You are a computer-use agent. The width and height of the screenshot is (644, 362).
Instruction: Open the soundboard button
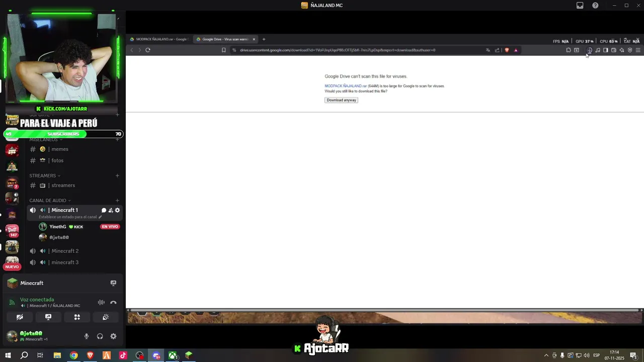coord(106,317)
